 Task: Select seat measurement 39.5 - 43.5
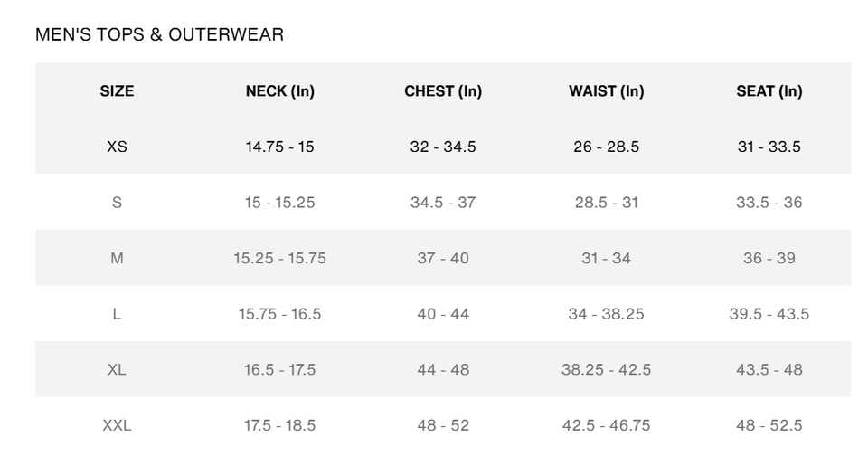[769, 315]
